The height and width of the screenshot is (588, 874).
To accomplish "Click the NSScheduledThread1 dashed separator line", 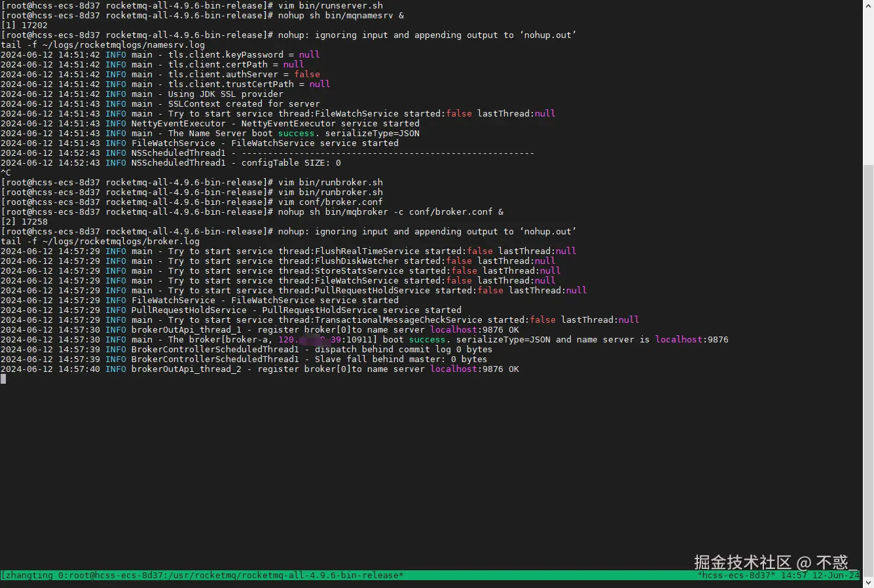I will pyautogui.click(x=268, y=153).
